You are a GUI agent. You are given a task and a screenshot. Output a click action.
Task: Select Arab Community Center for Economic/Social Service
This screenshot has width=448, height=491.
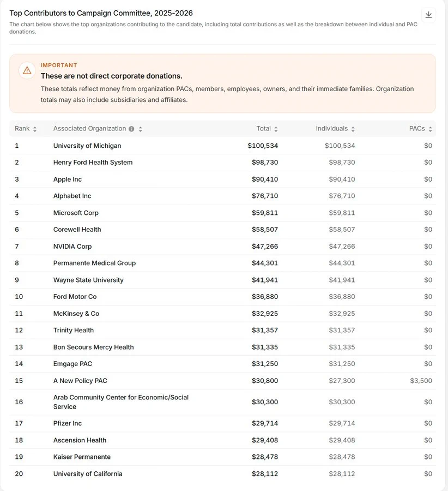coord(121,402)
